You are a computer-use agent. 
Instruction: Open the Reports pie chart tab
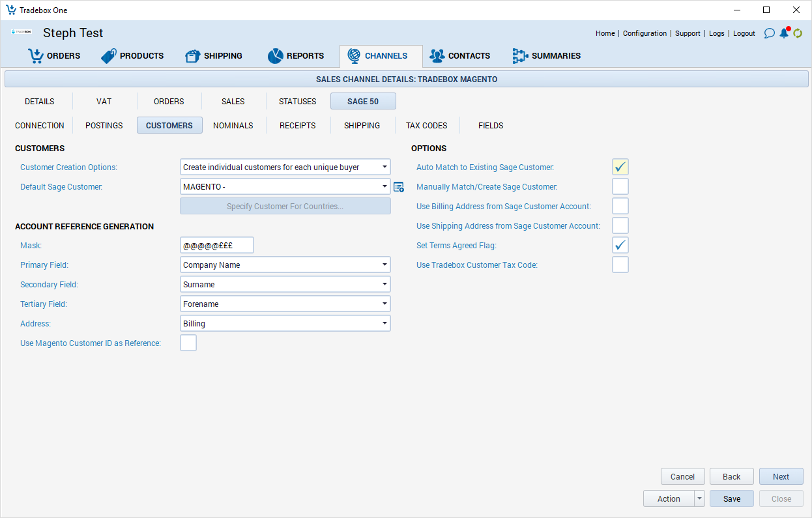296,56
